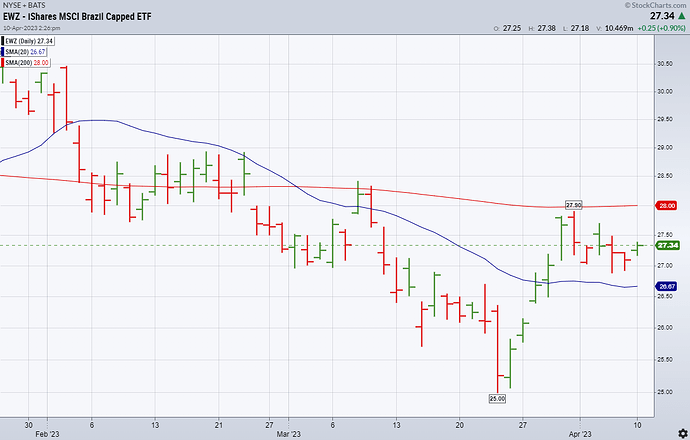Click the 25.00 low price annotation

[497, 399]
